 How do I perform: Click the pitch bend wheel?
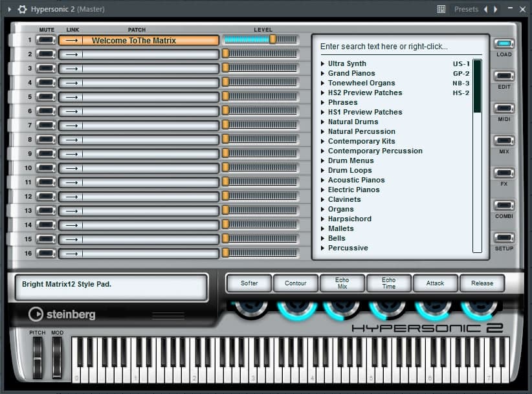pyautogui.click(x=38, y=358)
